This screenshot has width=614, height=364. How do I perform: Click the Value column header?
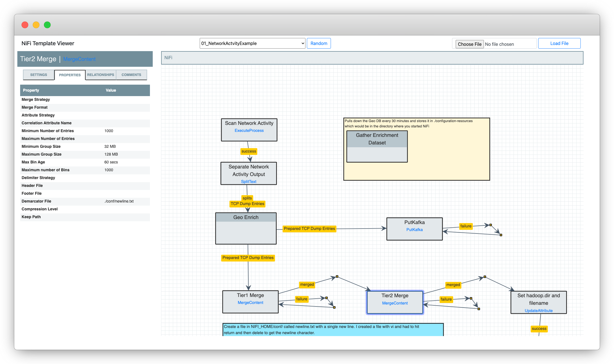click(x=111, y=90)
